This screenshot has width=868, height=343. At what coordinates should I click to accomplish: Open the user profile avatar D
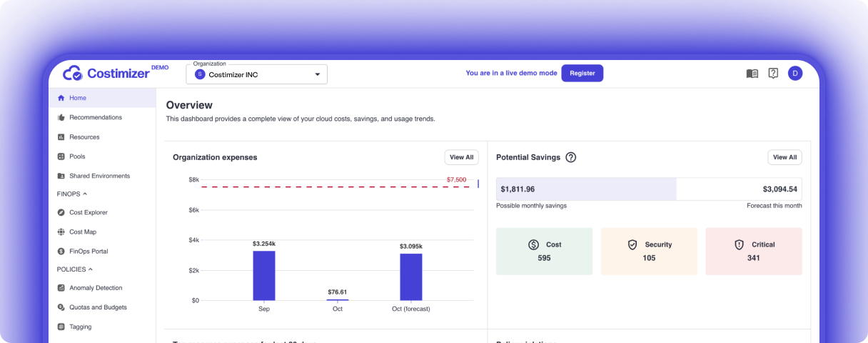coord(795,74)
